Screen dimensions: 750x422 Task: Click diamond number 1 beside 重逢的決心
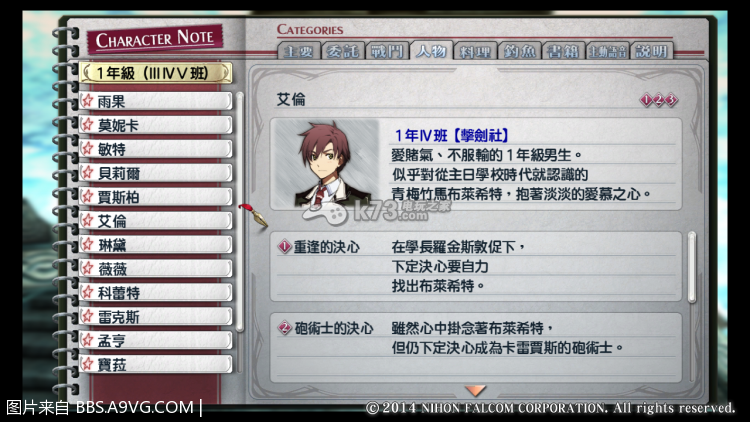[x=285, y=247]
